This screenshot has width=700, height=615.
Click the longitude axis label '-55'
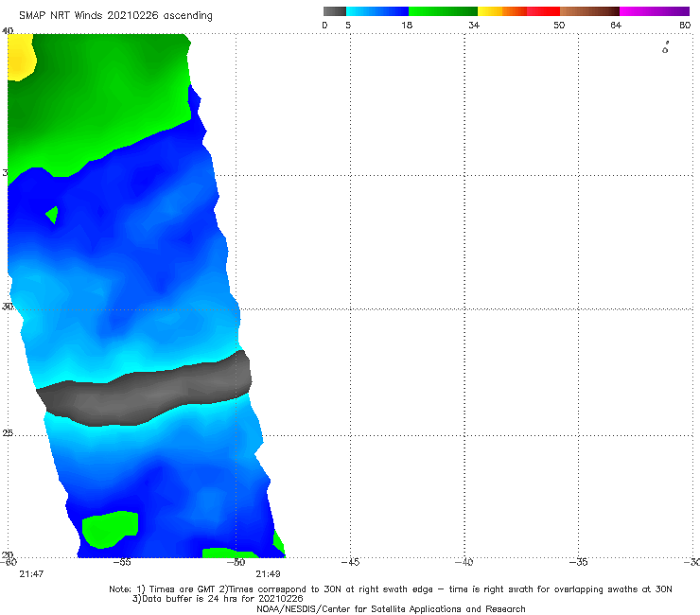coord(122,562)
